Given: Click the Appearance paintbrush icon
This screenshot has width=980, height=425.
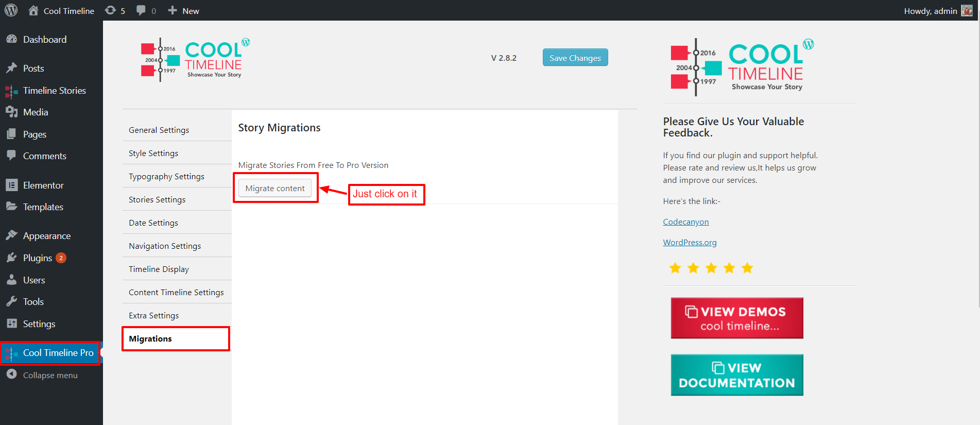Looking at the screenshot, I should pyautogui.click(x=11, y=235).
